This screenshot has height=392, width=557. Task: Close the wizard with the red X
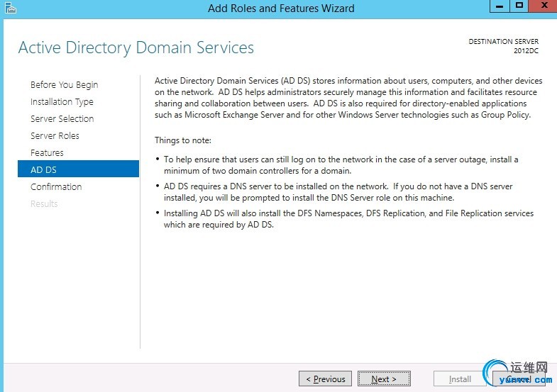541,6
